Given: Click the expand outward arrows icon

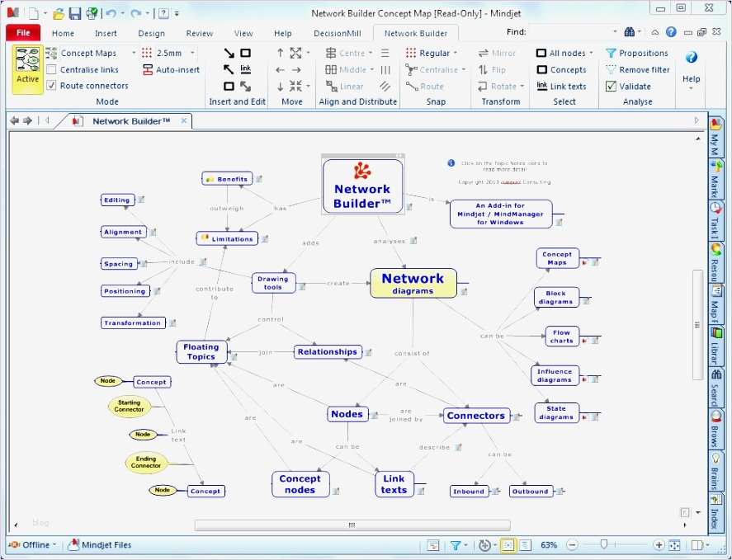Looking at the screenshot, I should click(x=295, y=53).
